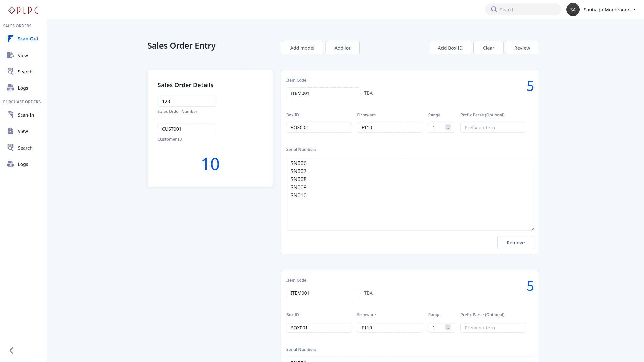
Task: Click the Scan-In scanner icon
Action: (x=10, y=115)
